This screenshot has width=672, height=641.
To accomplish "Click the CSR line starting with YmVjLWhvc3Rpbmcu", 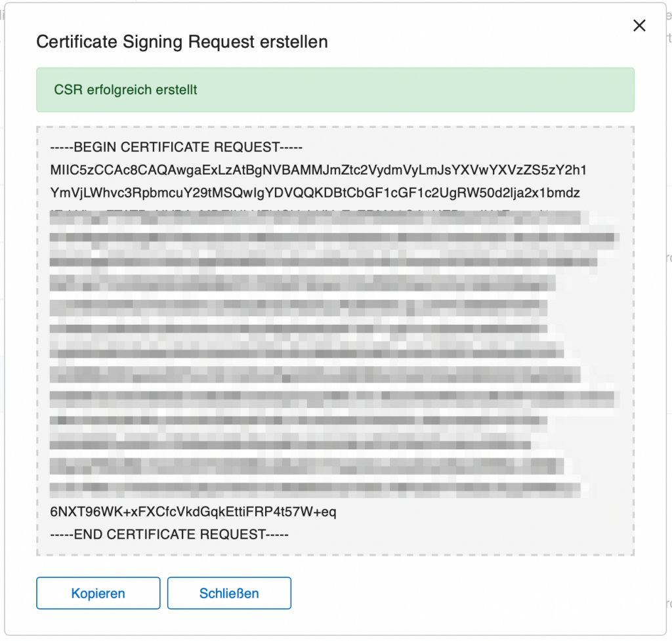I will pos(315,193).
